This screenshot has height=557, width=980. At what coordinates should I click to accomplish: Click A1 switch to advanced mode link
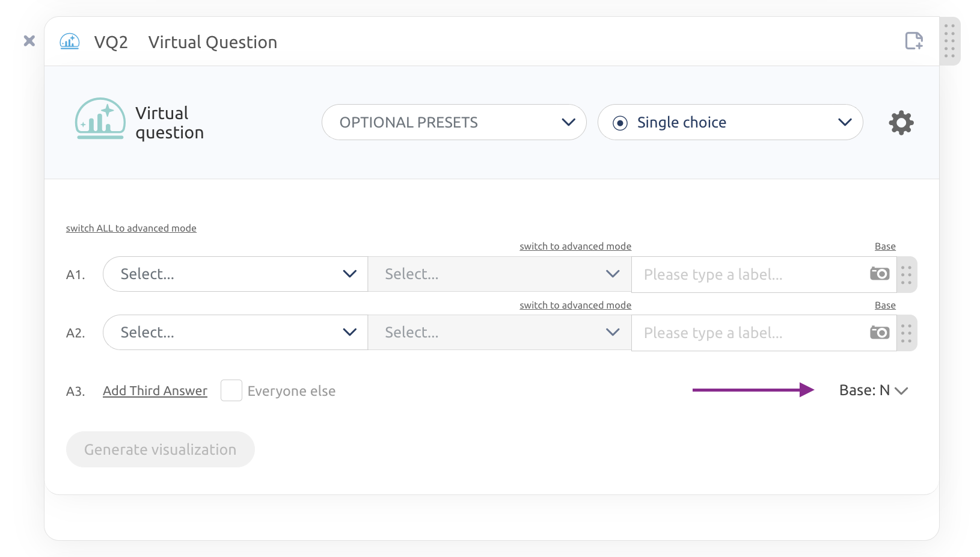(575, 246)
